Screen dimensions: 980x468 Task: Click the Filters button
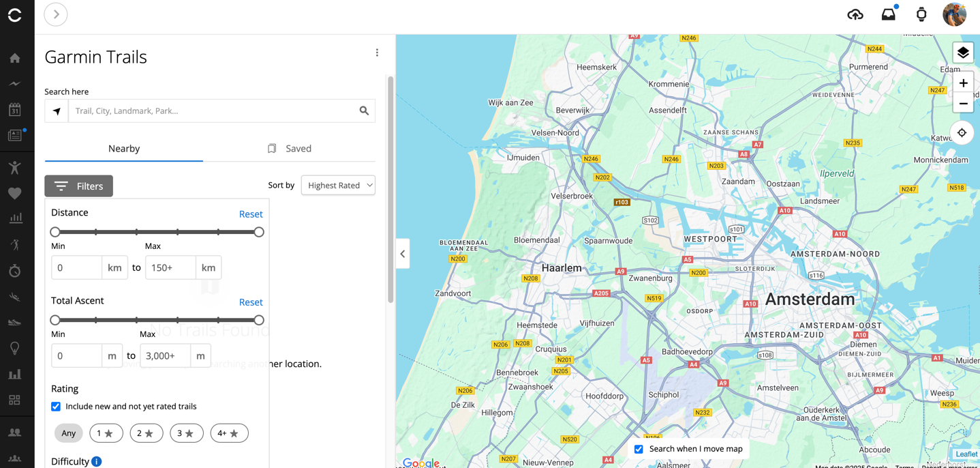[x=79, y=186]
